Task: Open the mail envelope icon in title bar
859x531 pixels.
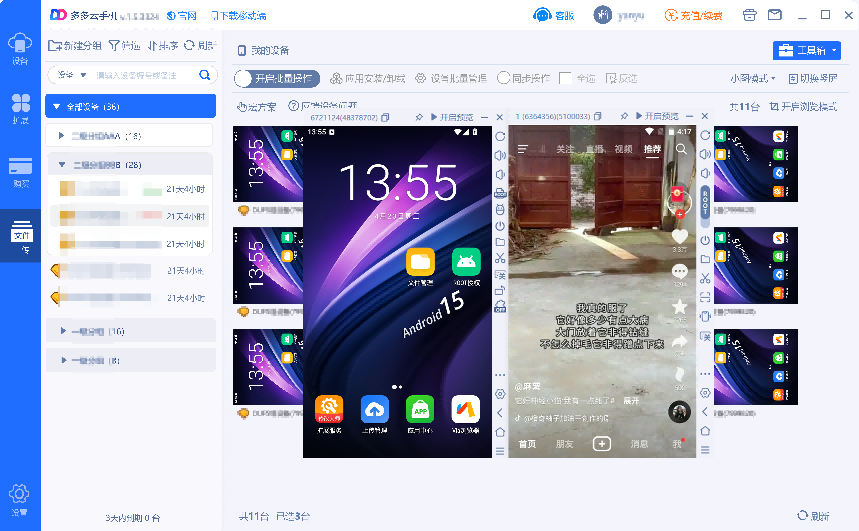Action: [x=775, y=15]
